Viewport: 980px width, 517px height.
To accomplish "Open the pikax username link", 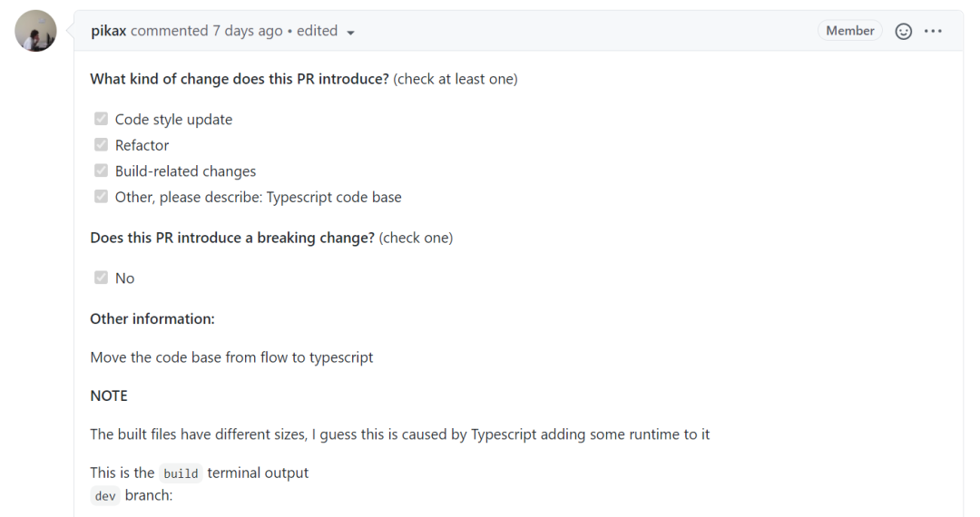I will 109,31.
